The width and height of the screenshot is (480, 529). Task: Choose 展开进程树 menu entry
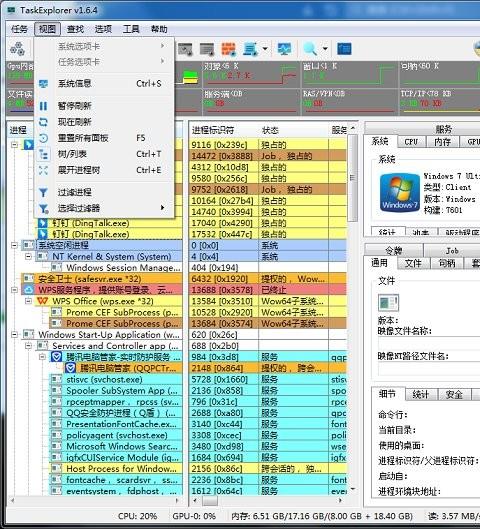tap(104, 170)
